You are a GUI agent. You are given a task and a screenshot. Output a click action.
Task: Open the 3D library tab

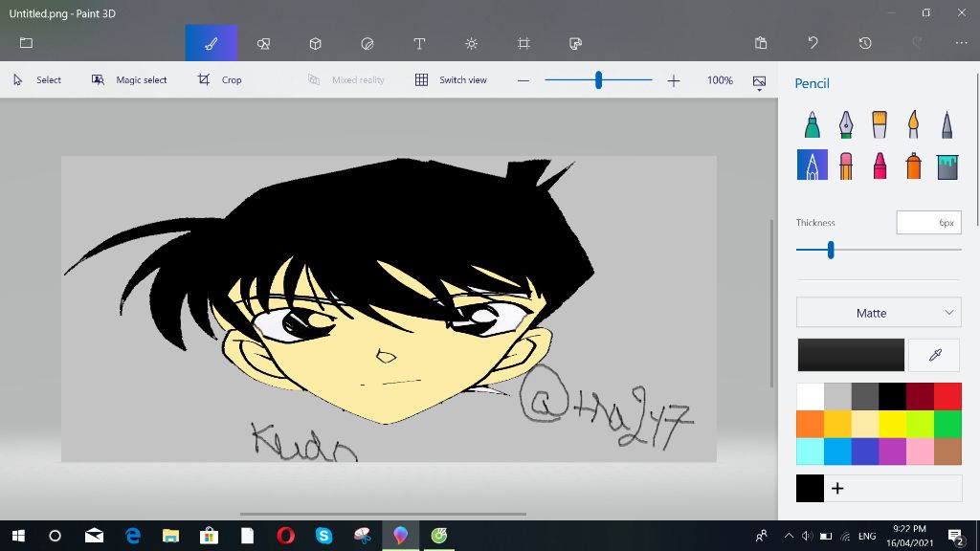575,43
